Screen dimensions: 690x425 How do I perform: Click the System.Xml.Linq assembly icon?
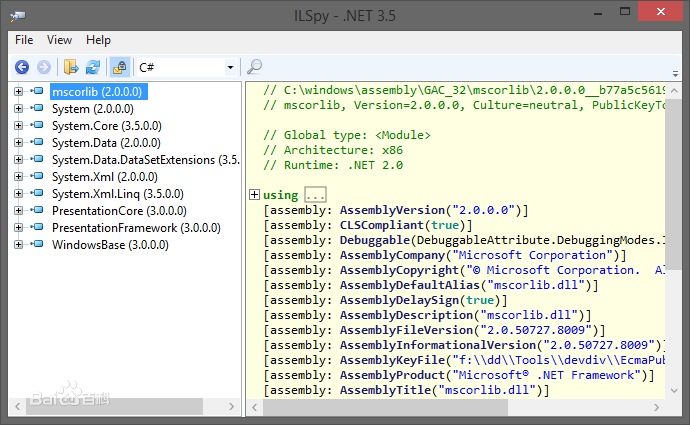[x=37, y=193]
